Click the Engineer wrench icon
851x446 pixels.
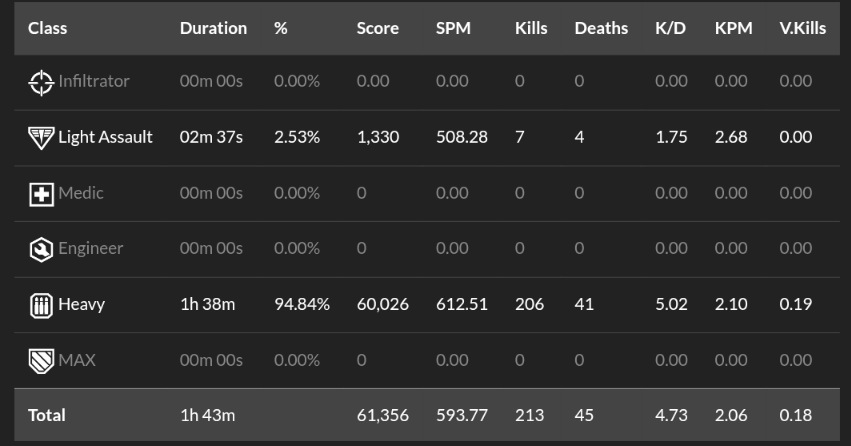point(41,250)
